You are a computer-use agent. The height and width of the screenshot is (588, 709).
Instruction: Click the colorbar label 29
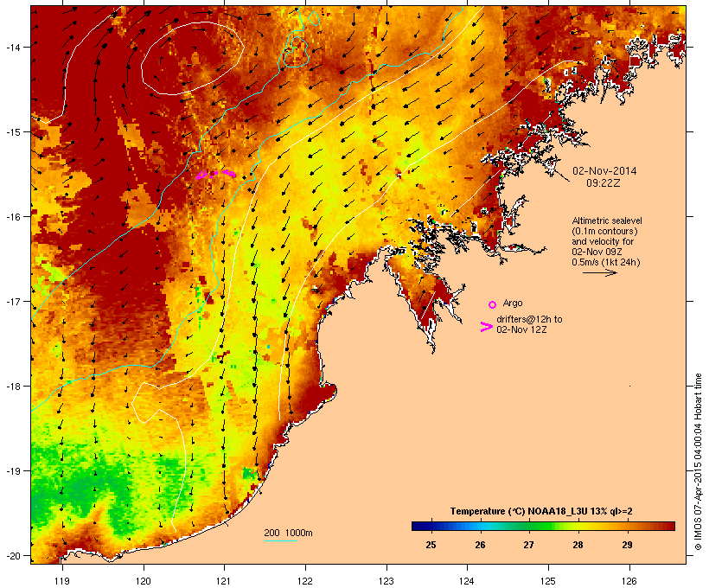click(x=627, y=545)
